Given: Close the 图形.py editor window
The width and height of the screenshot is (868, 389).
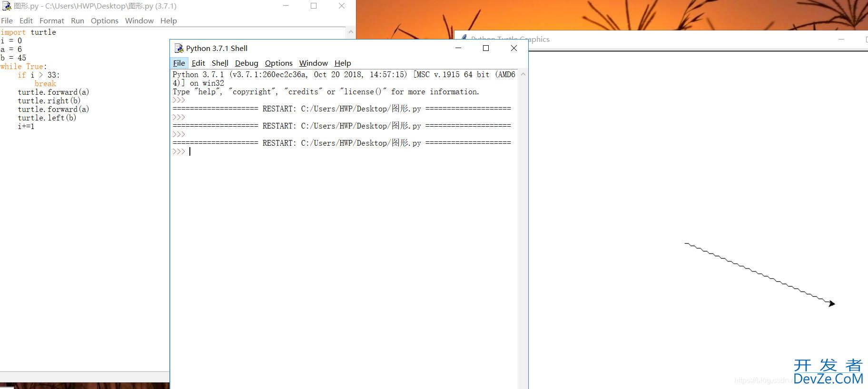Looking at the screenshot, I should point(342,6).
